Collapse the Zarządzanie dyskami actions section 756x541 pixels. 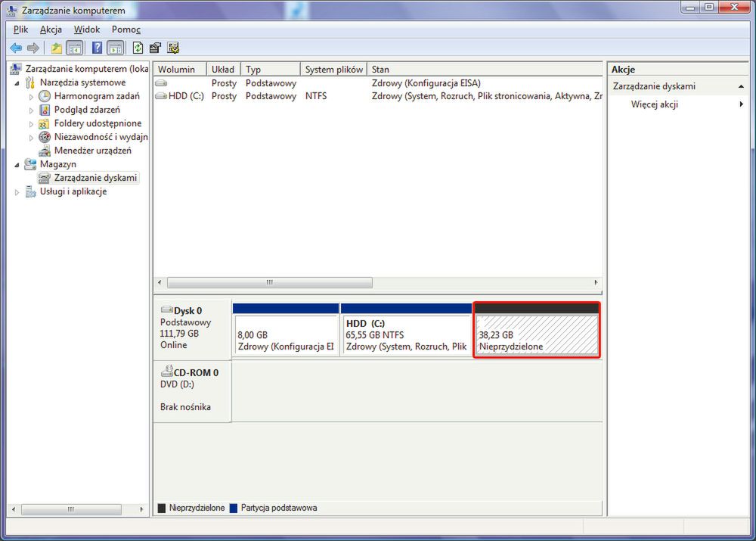coord(741,86)
